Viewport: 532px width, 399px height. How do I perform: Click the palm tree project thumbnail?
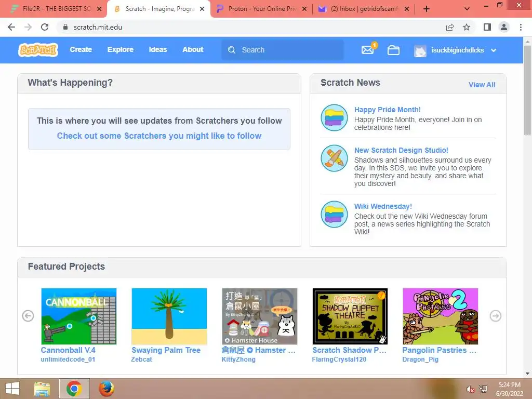click(169, 316)
